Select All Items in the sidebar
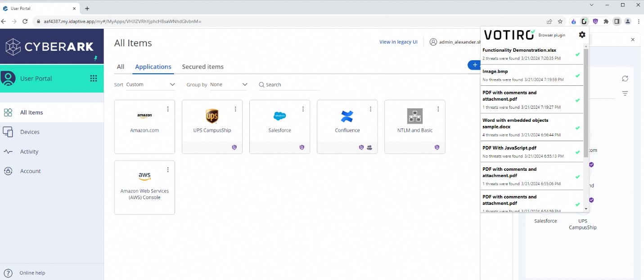This screenshot has height=280, width=644. pos(52,112)
